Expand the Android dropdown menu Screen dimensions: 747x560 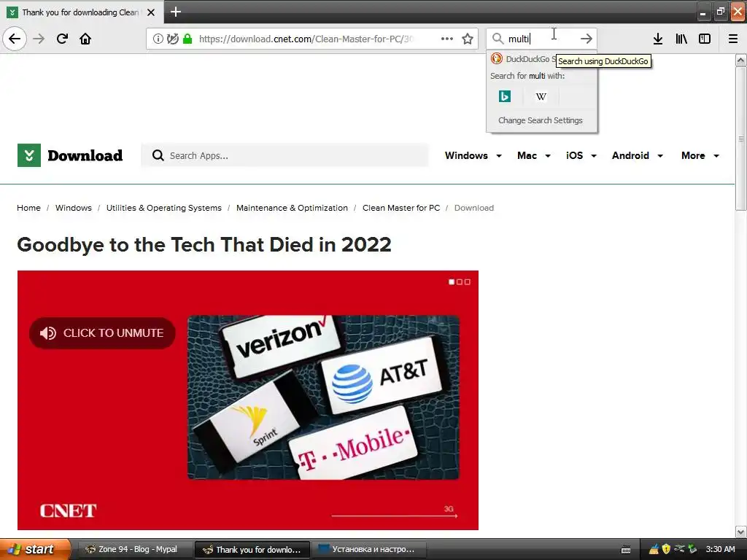[x=638, y=156]
